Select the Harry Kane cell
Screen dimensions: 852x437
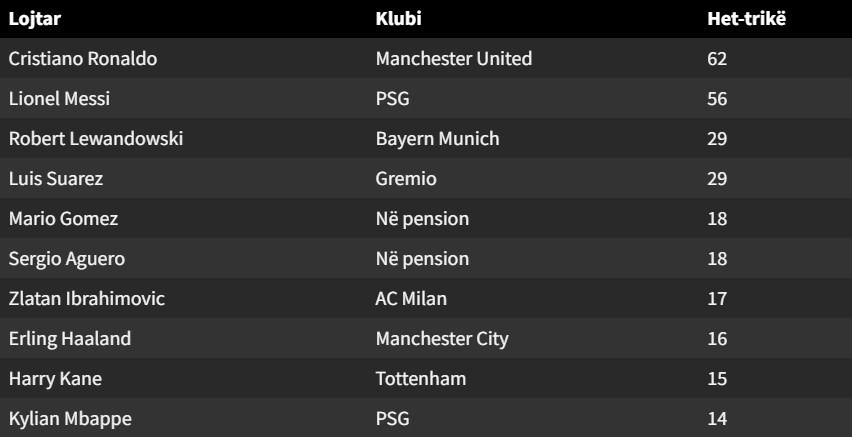55,378
